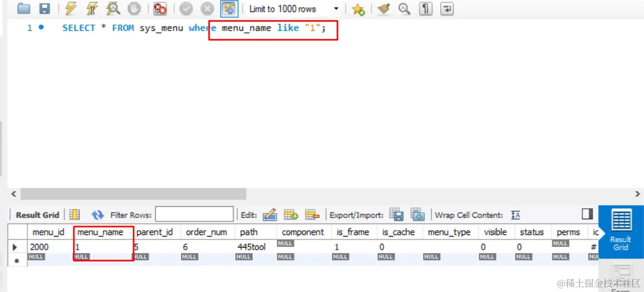
Task: Select order_num cell with value 6
Action: pyautogui.click(x=208, y=246)
